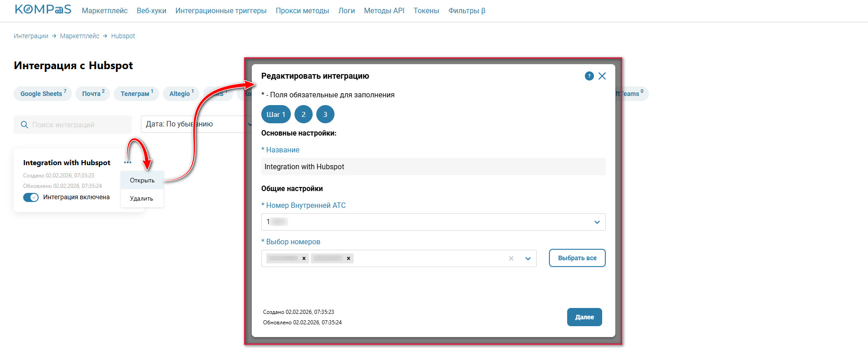The height and width of the screenshot is (348, 868).
Task: Go to Интеграционные триггеры
Action: tap(221, 10)
